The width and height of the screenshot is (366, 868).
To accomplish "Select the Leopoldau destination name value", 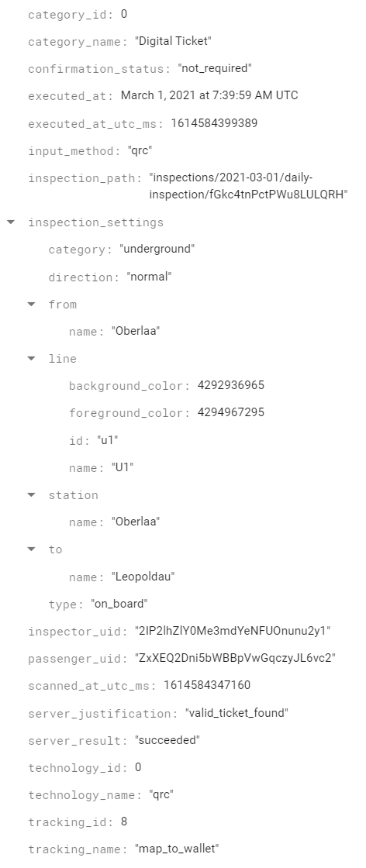I will pos(143,577).
